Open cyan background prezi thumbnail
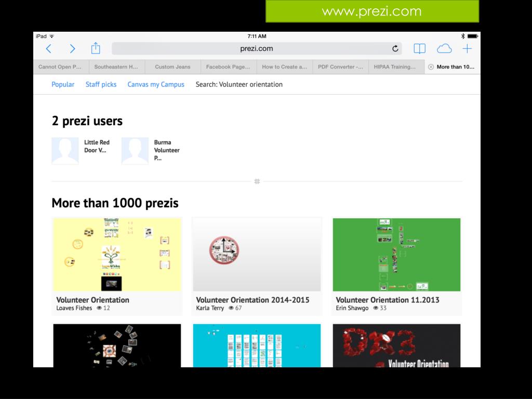The image size is (532, 399). 257,345
